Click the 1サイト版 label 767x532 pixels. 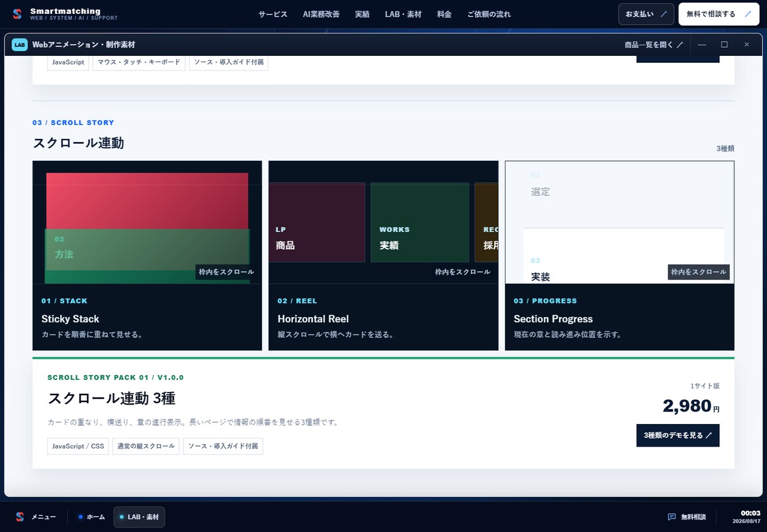click(x=705, y=386)
